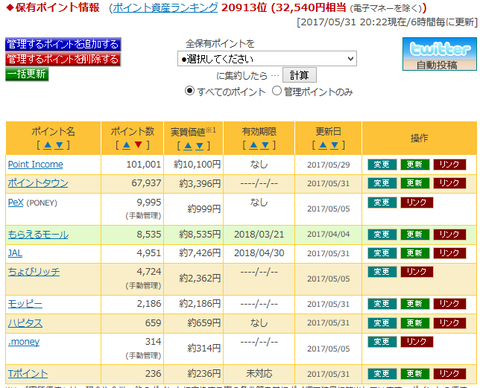Click 更新 in ポイントタウン row
480x388 pixels.
(415, 183)
